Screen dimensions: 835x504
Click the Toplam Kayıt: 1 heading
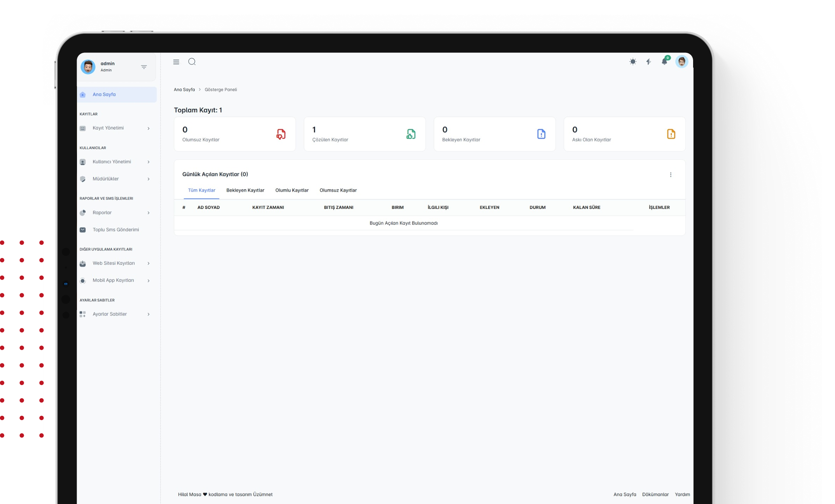198,110
